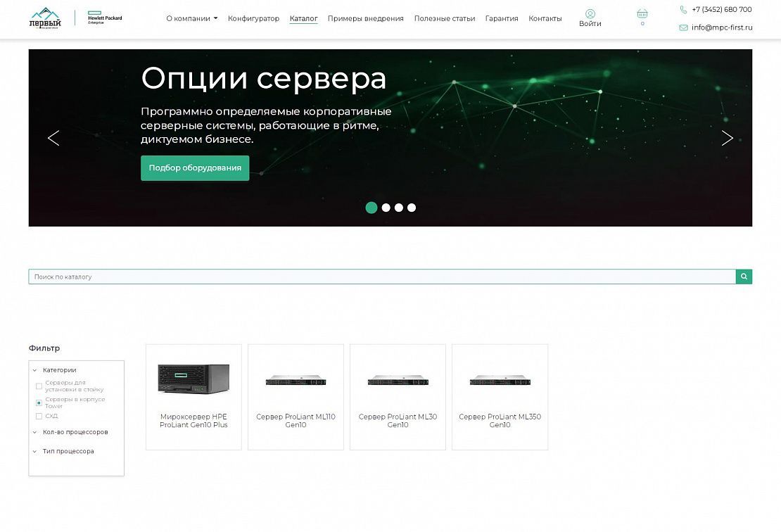This screenshot has height=532, width=781.
Task: Enable the СХД category checkbox
Action: (x=39, y=416)
